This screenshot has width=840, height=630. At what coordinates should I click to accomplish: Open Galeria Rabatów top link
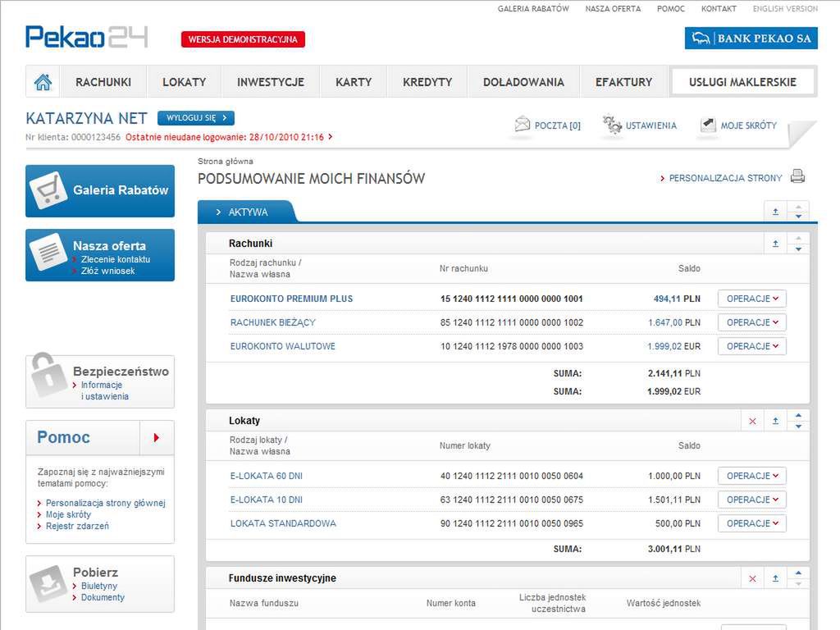pyautogui.click(x=533, y=8)
